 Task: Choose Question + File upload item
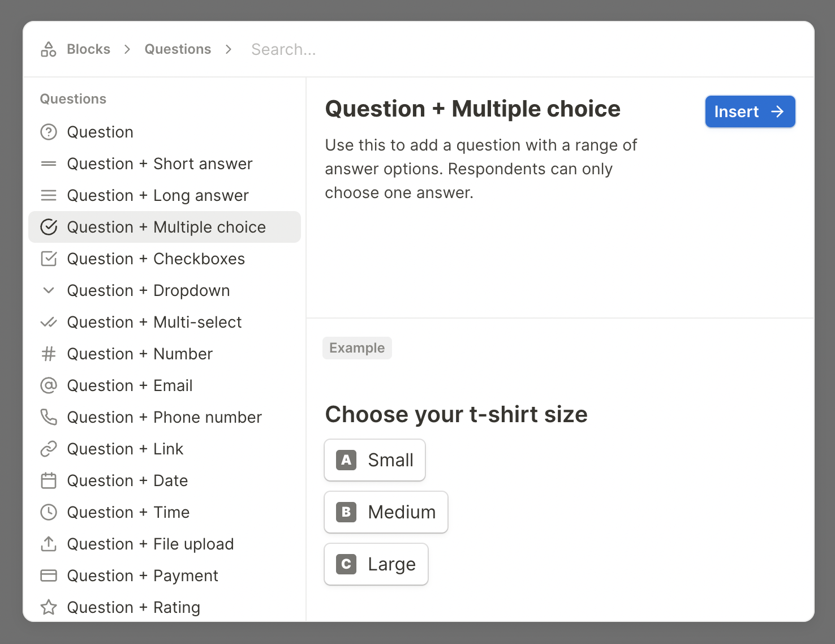(x=150, y=544)
